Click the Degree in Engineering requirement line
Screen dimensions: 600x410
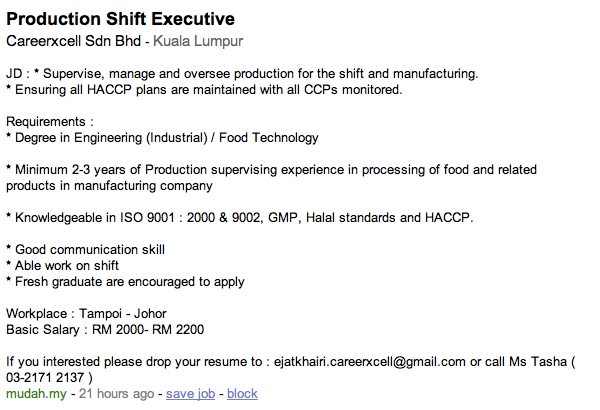pyautogui.click(x=162, y=138)
